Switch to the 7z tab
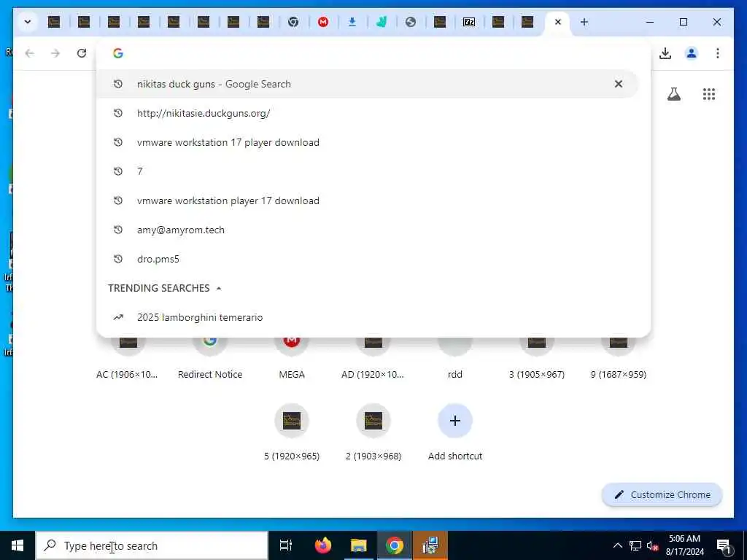Viewport: 747px width, 560px height. pos(469,22)
